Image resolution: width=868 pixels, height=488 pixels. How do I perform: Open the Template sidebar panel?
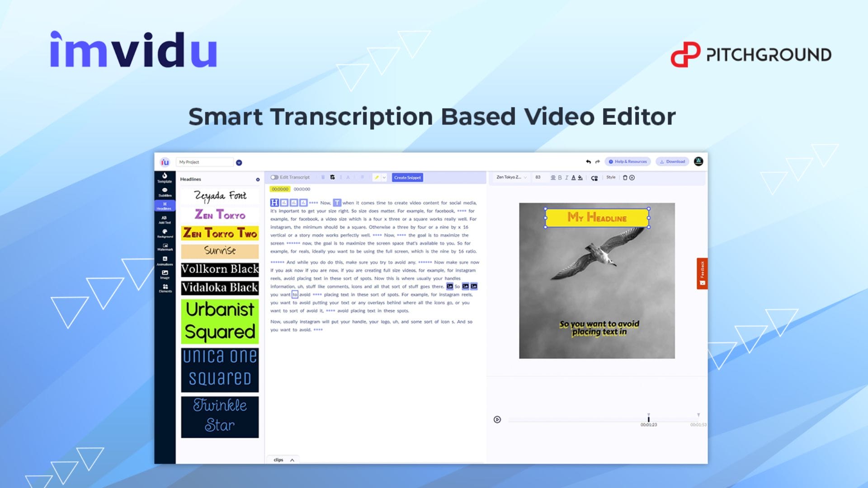(165, 178)
